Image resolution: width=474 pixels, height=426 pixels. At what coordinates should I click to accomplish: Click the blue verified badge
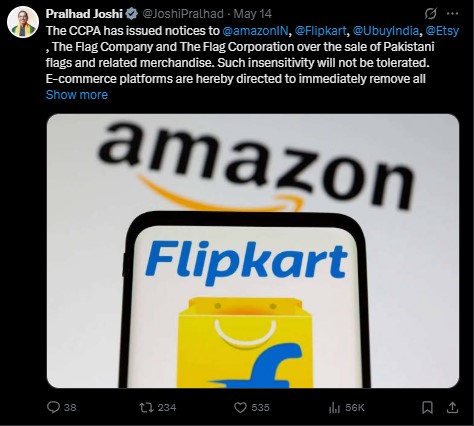point(131,14)
